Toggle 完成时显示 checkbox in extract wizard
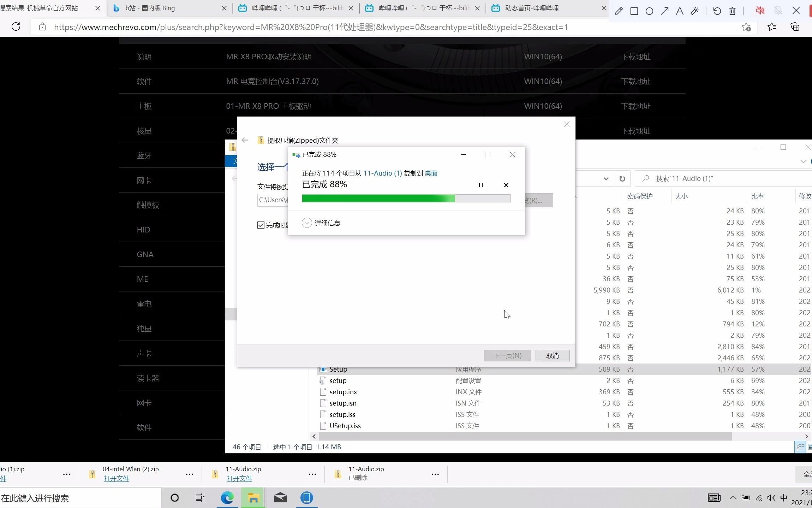This screenshot has width=812, height=508. [x=261, y=225]
